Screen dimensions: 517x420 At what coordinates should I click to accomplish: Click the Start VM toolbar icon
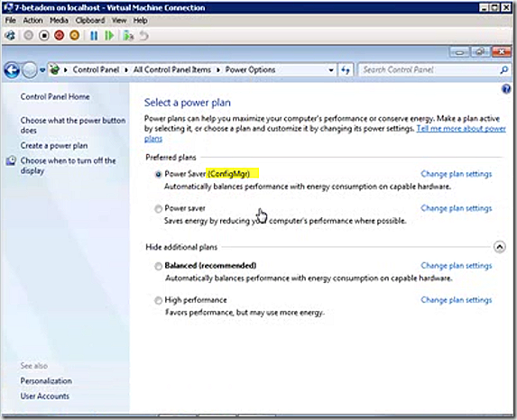pyautogui.click(x=28, y=35)
